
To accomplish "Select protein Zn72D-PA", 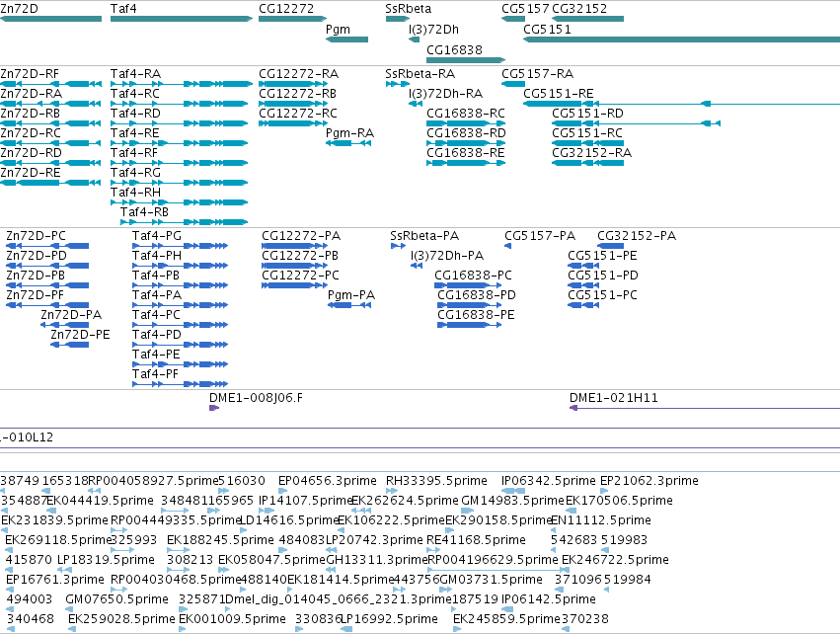I will (x=71, y=315).
